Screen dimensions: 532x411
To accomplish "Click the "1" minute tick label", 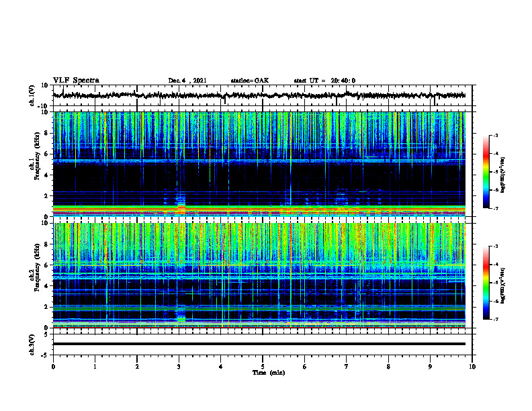I will tap(95, 367).
